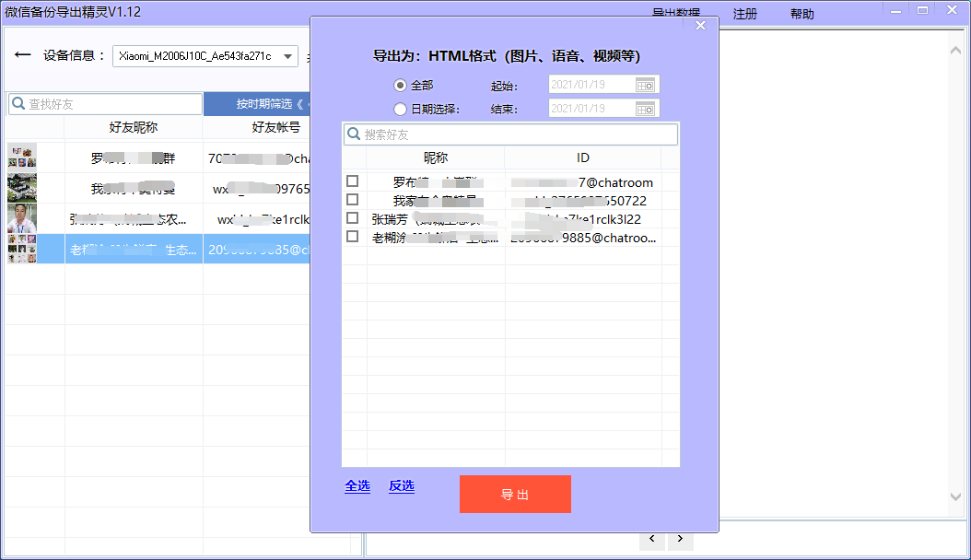Screen dimensions: 971x560
Task: Click the back arrow next to 设备信息
Action: click(24, 55)
